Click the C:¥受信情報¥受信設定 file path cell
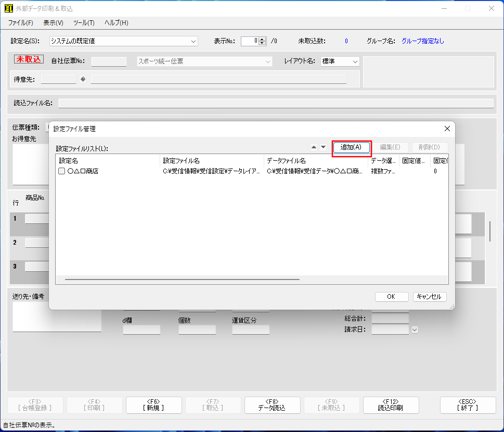This screenshot has width=504, height=432. (212, 171)
